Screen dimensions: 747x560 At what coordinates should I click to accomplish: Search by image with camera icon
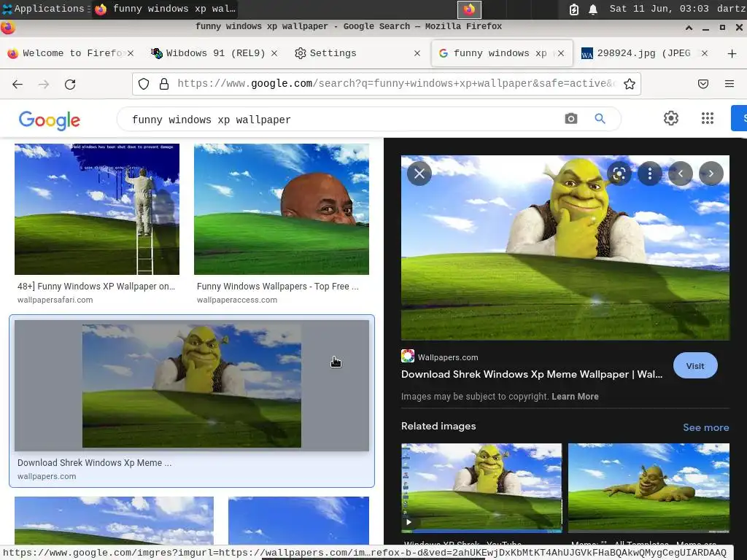tap(570, 119)
